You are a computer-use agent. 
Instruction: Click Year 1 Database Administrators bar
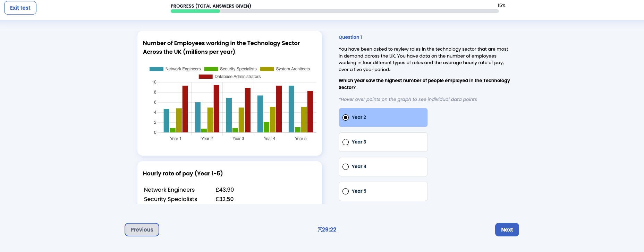point(185,109)
